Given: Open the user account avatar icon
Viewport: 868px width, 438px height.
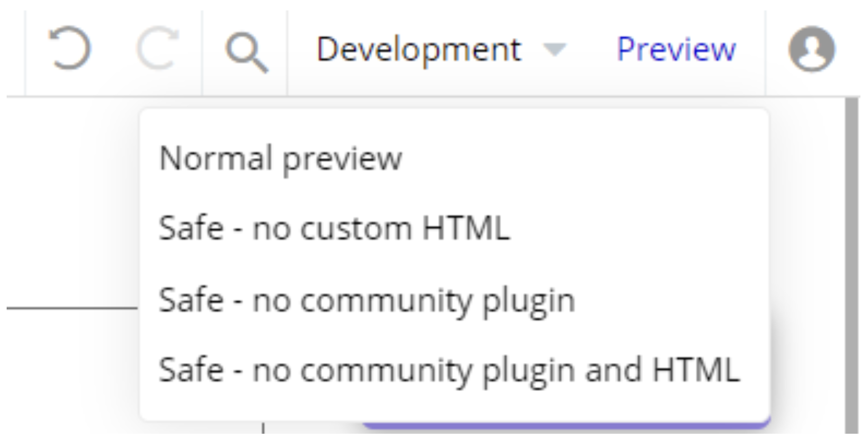Looking at the screenshot, I should (812, 49).
